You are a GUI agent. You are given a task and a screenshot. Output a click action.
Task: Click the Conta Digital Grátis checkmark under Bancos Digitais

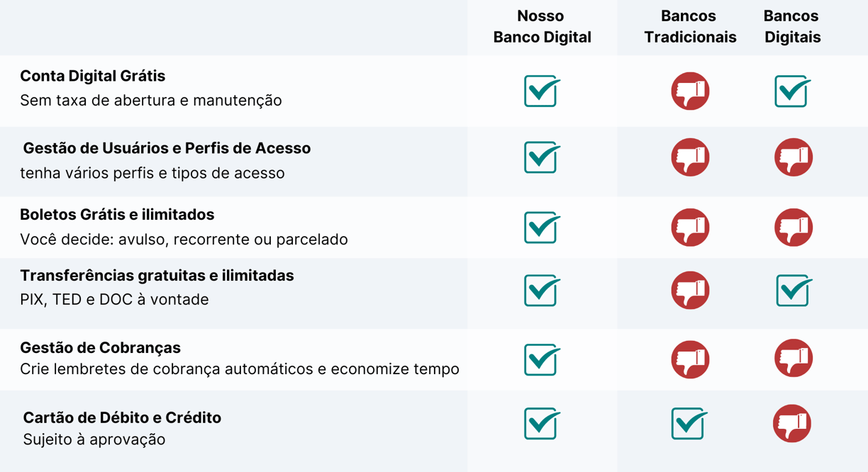(793, 91)
